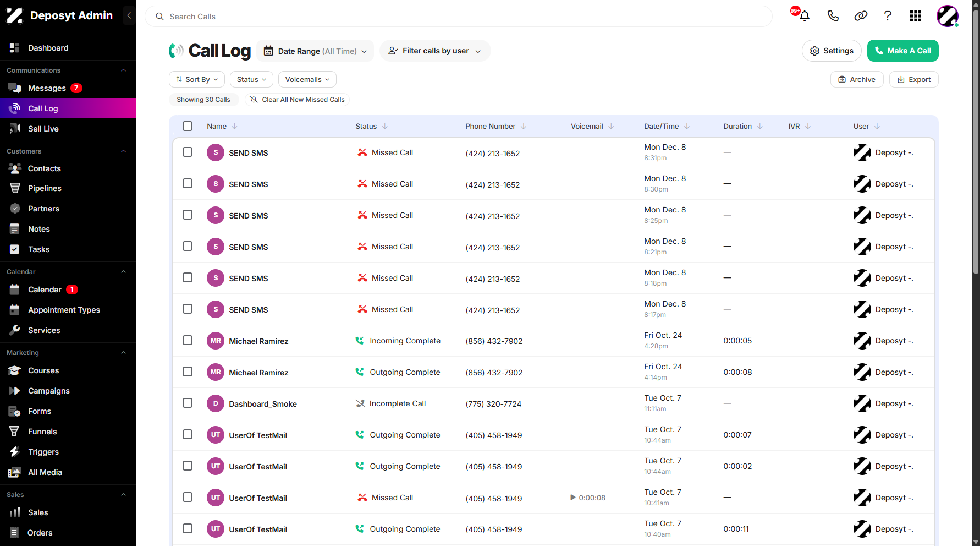Open call log Settings
Image resolution: width=980 pixels, height=546 pixels.
832,51
